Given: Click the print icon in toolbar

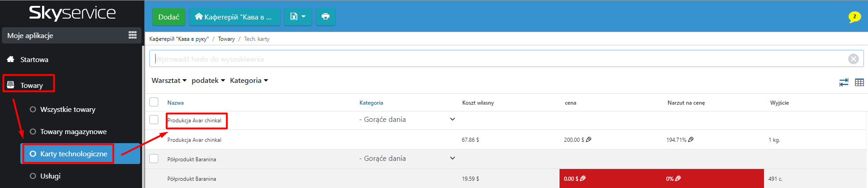Looking at the screenshot, I should 325,17.
